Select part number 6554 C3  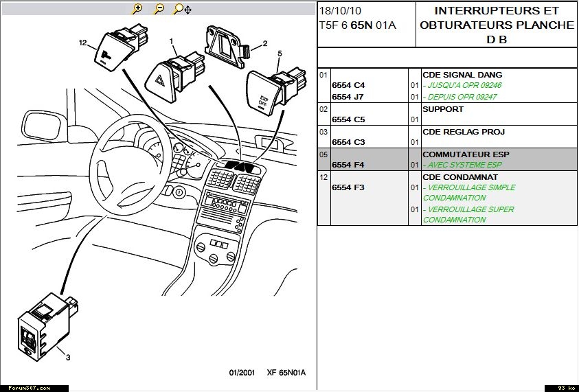coord(348,142)
